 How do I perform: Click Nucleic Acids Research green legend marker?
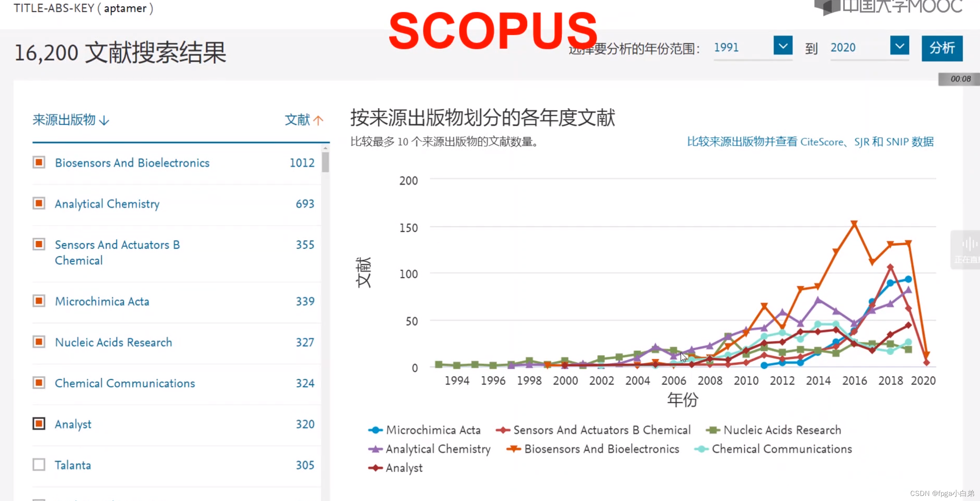[x=713, y=430]
